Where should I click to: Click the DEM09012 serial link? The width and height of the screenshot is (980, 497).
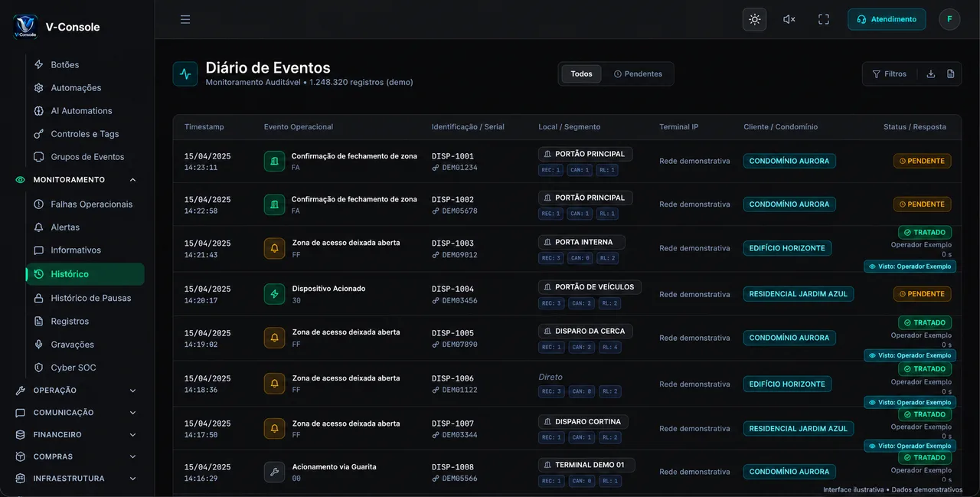(x=455, y=255)
